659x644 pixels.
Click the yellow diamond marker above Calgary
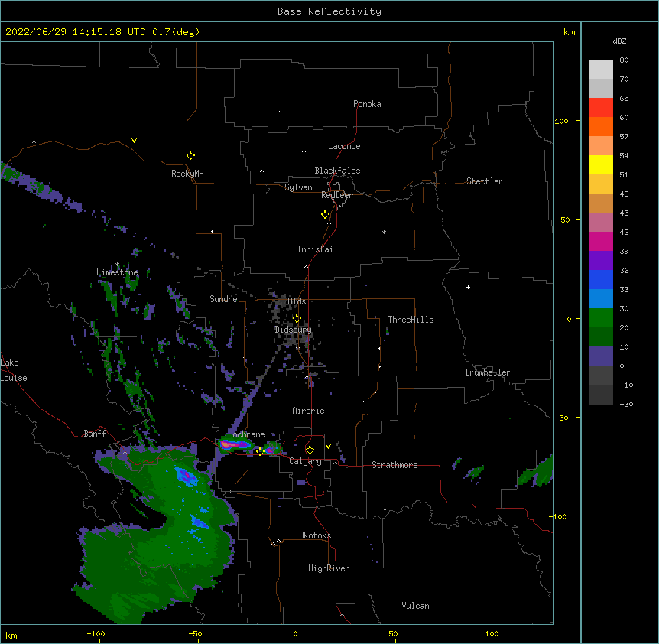[x=310, y=450]
